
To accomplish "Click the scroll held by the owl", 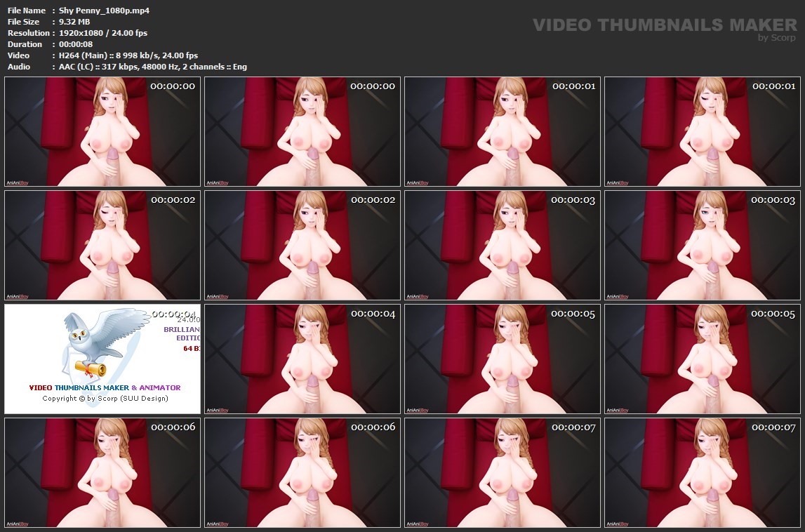I will click(x=89, y=368).
